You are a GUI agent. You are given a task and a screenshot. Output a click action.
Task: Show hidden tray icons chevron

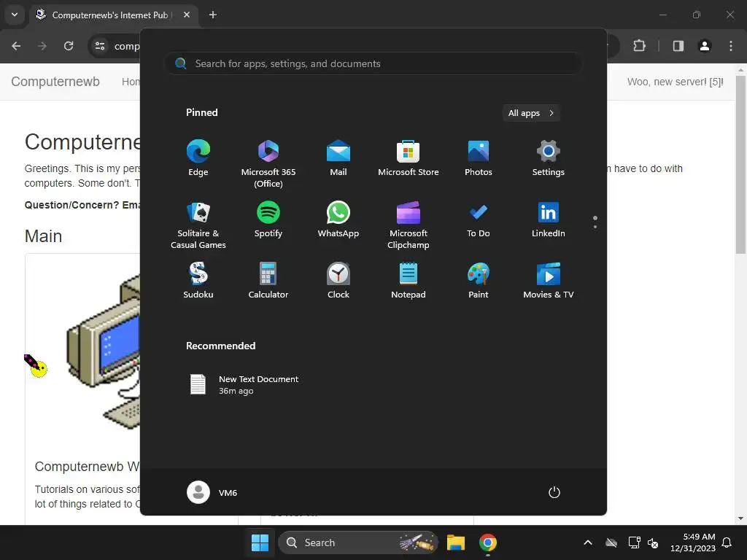click(x=588, y=542)
